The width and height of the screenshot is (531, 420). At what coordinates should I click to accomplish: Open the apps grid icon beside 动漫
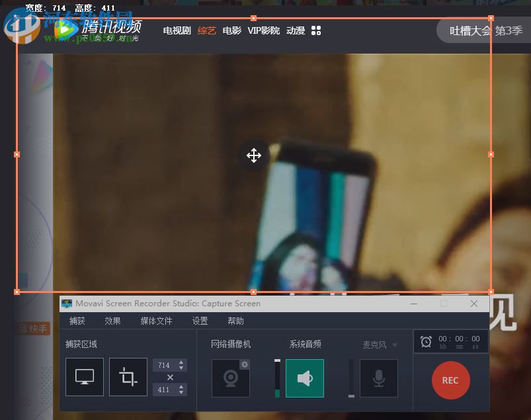point(316,30)
